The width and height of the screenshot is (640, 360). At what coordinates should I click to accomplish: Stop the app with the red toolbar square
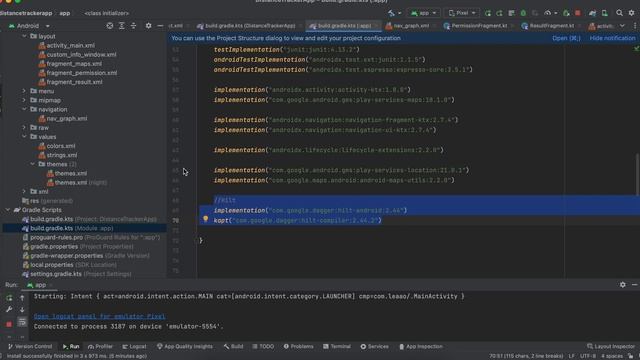tap(578, 13)
